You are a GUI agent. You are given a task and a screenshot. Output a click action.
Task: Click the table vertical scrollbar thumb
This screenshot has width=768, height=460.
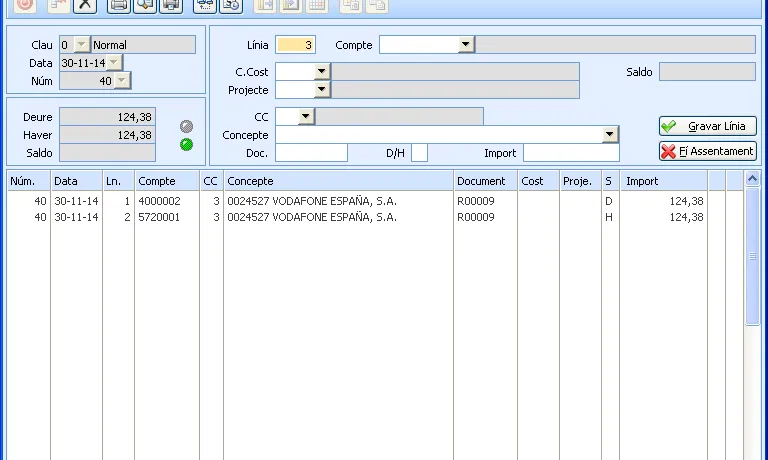coord(752,256)
